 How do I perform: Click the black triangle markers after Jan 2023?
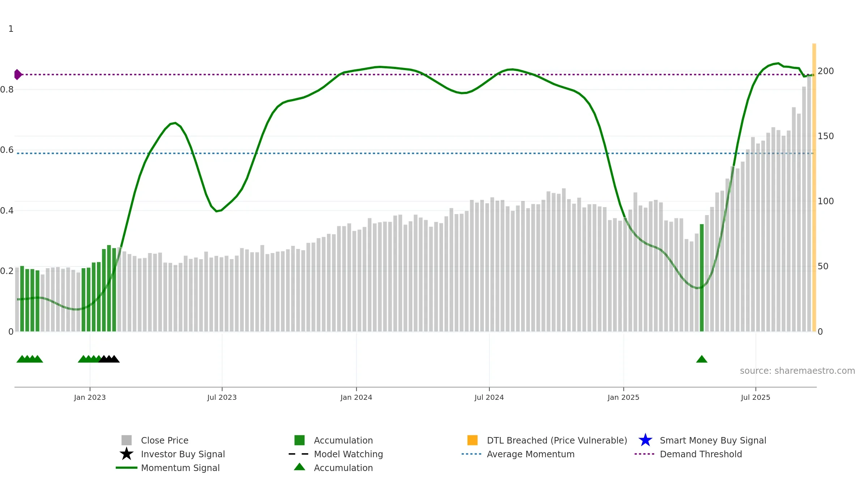pos(109,359)
